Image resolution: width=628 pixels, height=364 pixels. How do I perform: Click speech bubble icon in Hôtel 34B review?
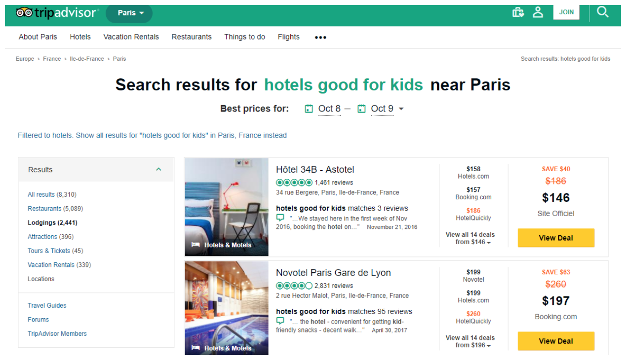pyautogui.click(x=280, y=218)
